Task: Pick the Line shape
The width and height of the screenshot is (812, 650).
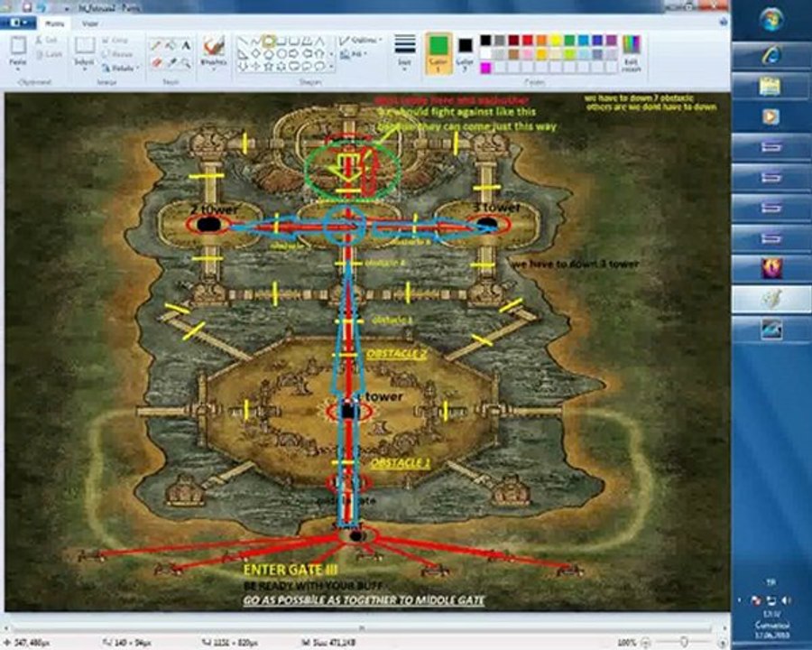Action: click(x=242, y=40)
